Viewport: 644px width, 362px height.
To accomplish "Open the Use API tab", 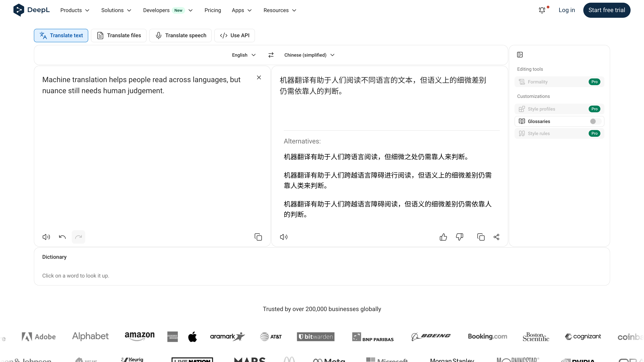I will click(234, 36).
